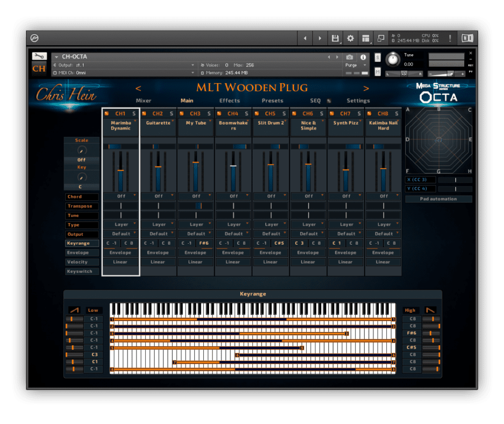Click the Scale knob
This screenshot has width=504, height=424.
pyautogui.click(x=82, y=150)
